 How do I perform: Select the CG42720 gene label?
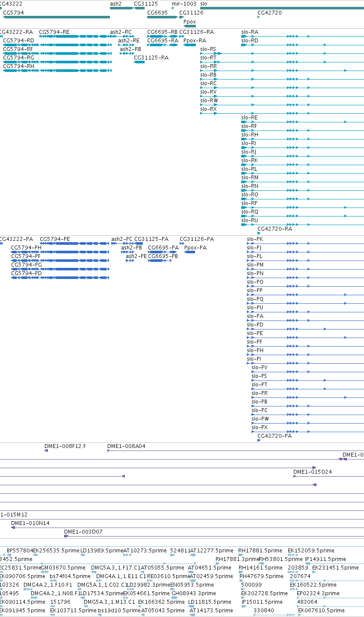tap(269, 13)
